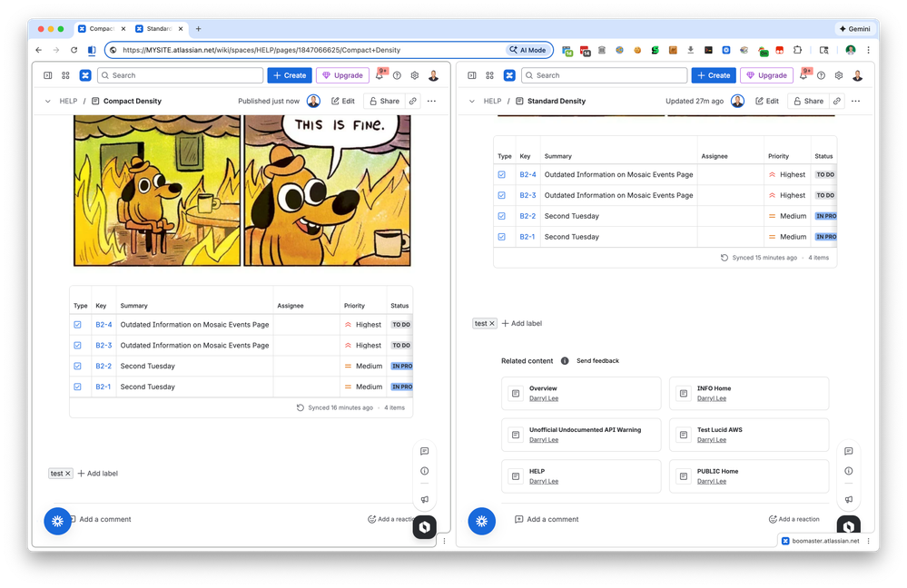This screenshot has height=588, width=907.
Task: Click Add a reaction in right pane
Action: point(794,519)
